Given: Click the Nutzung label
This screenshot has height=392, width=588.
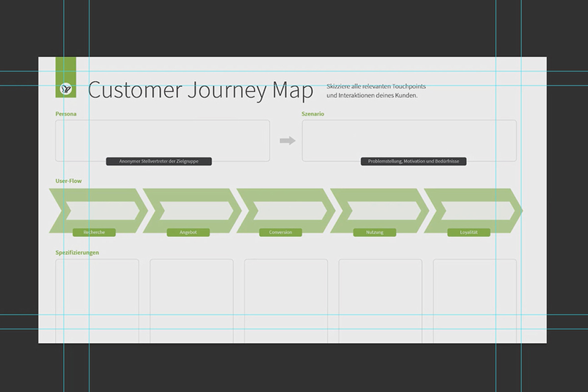Looking at the screenshot, I should click(x=375, y=232).
